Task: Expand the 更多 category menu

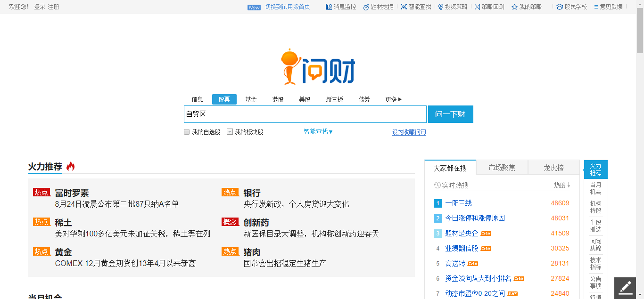Action: pos(394,99)
